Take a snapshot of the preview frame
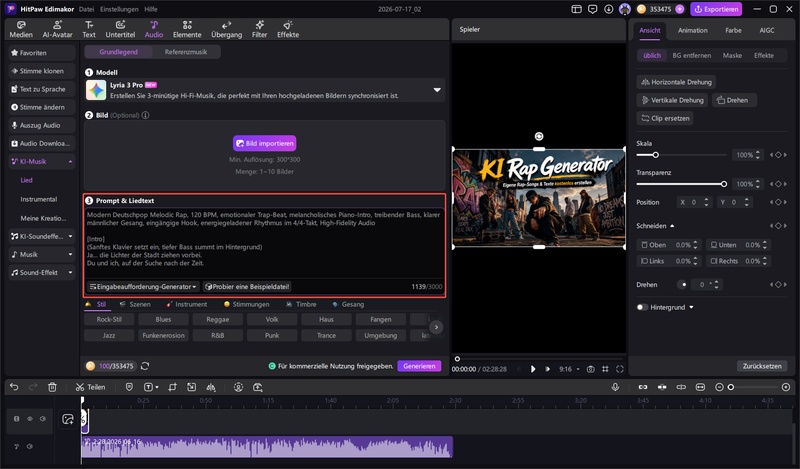The height and width of the screenshot is (469, 800). point(590,368)
